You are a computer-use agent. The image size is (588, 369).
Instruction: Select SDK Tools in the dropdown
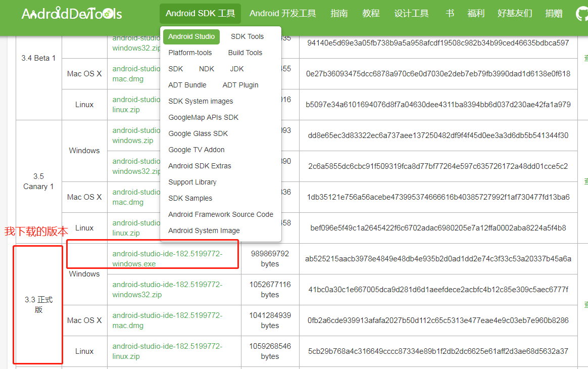click(247, 36)
